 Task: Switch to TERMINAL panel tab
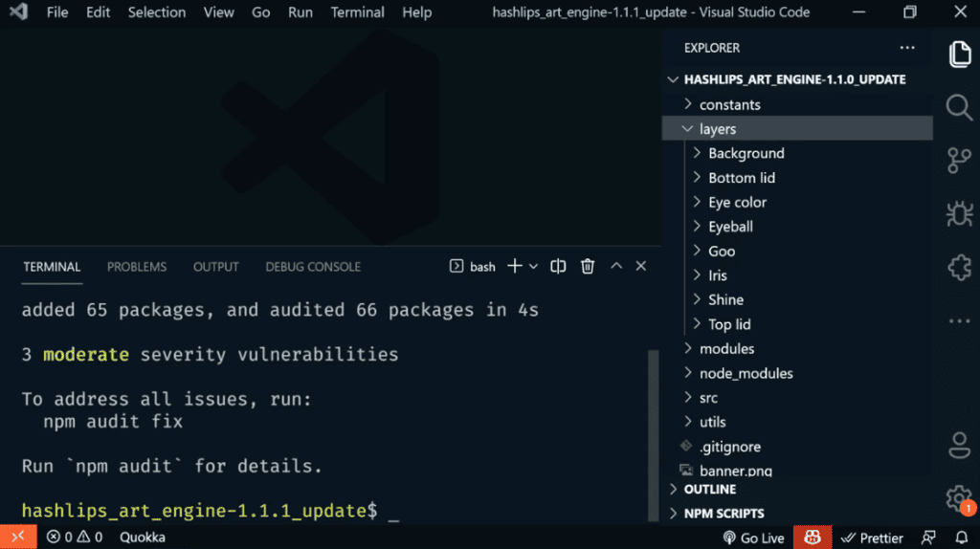(x=52, y=267)
